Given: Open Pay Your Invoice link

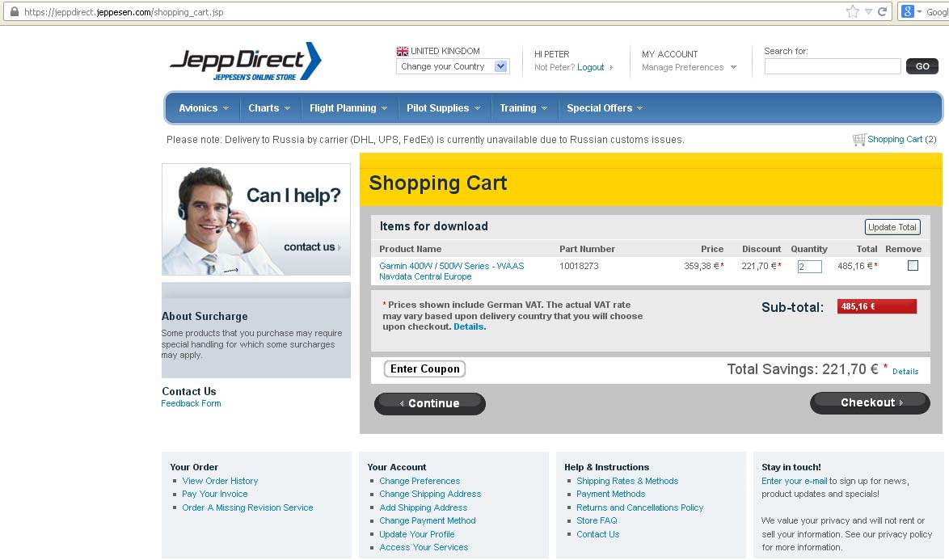Looking at the screenshot, I should pos(215,494).
